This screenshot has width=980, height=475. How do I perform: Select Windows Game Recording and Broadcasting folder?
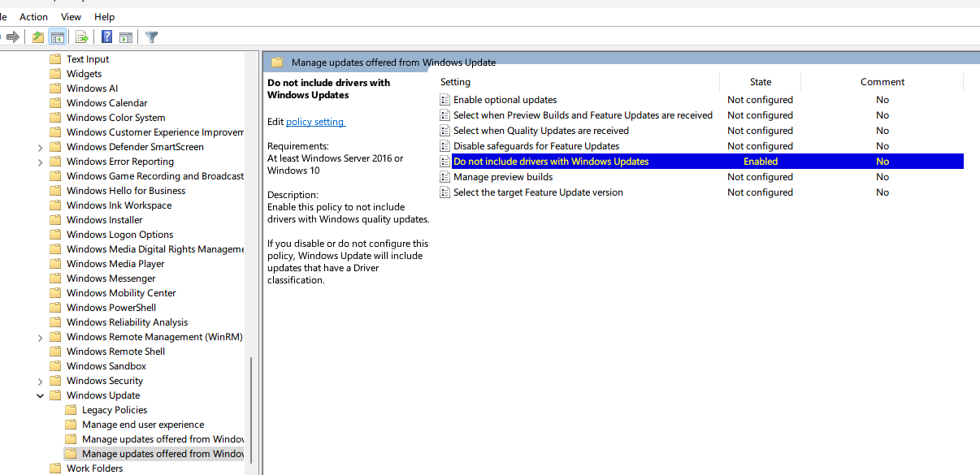(x=155, y=176)
